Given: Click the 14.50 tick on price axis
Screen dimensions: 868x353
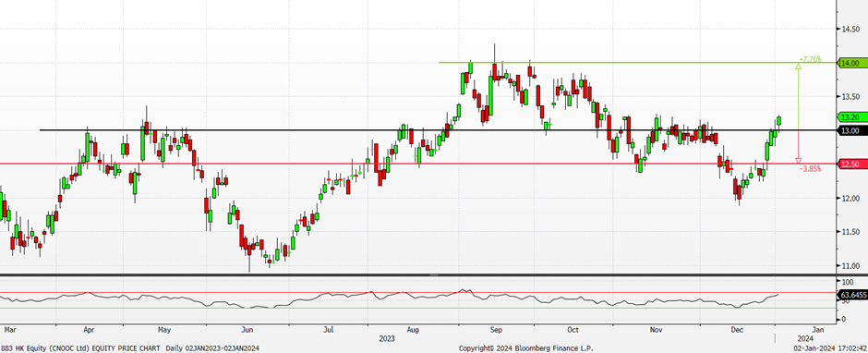Looking at the screenshot, I should point(850,30).
